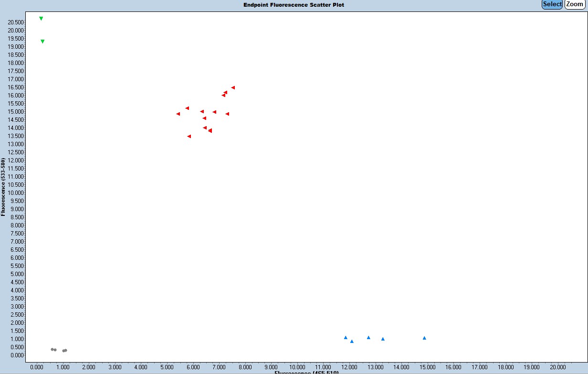This screenshot has width=588, height=374.
Task: Click the Endpoint Fluorescence Scatter Plot title
Action: (x=294, y=5)
